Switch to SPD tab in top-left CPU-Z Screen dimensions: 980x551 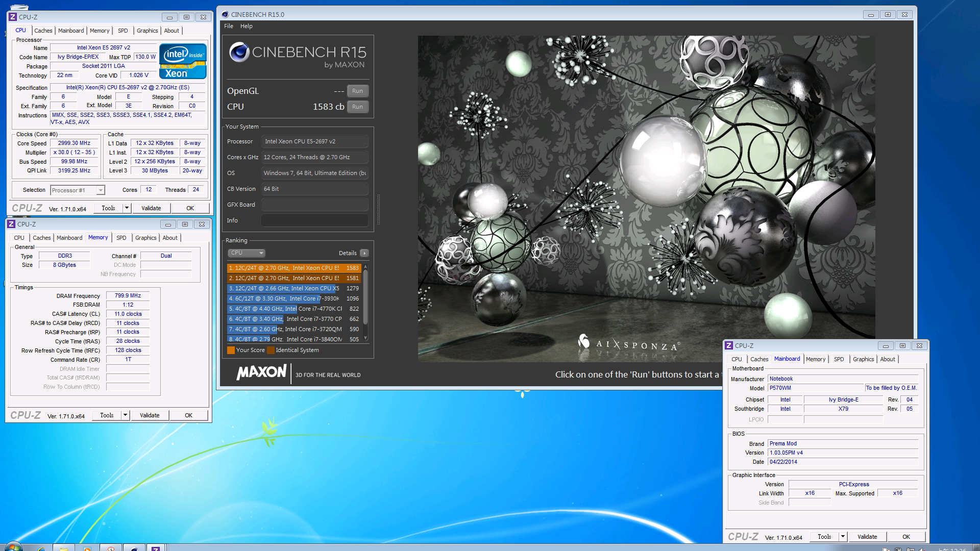point(123,31)
